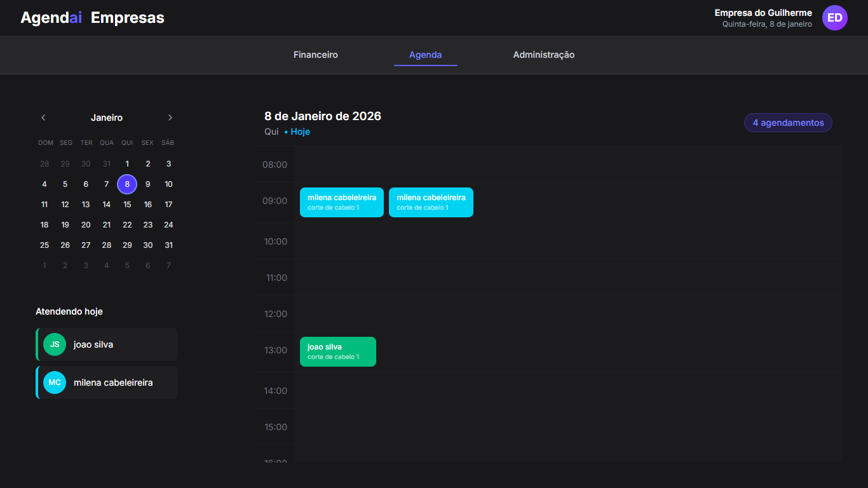Screen dimensions: 868x488
Task: Click the JS avatar for joao silva
Action: (x=55, y=344)
